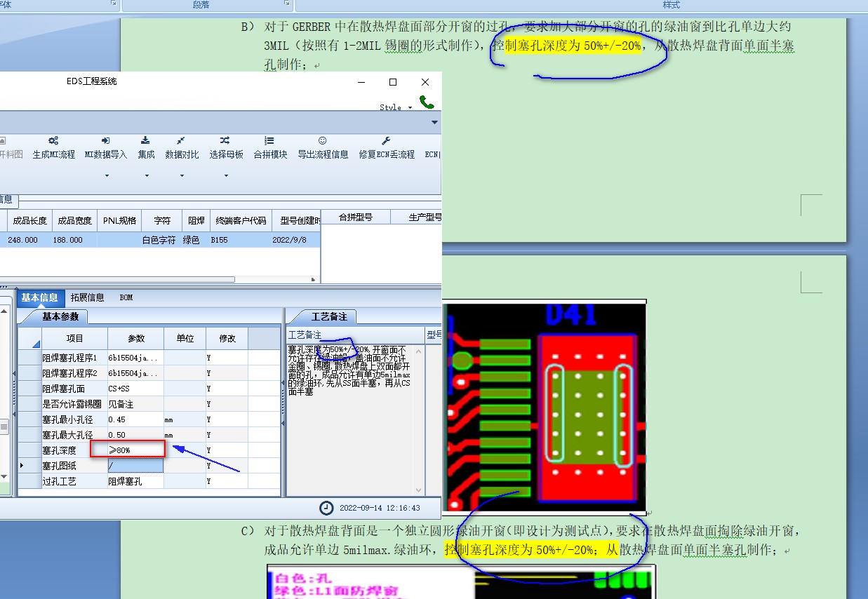Select the 工艺备注 tab
Screen dimensions: 868x599
click(329, 316)
